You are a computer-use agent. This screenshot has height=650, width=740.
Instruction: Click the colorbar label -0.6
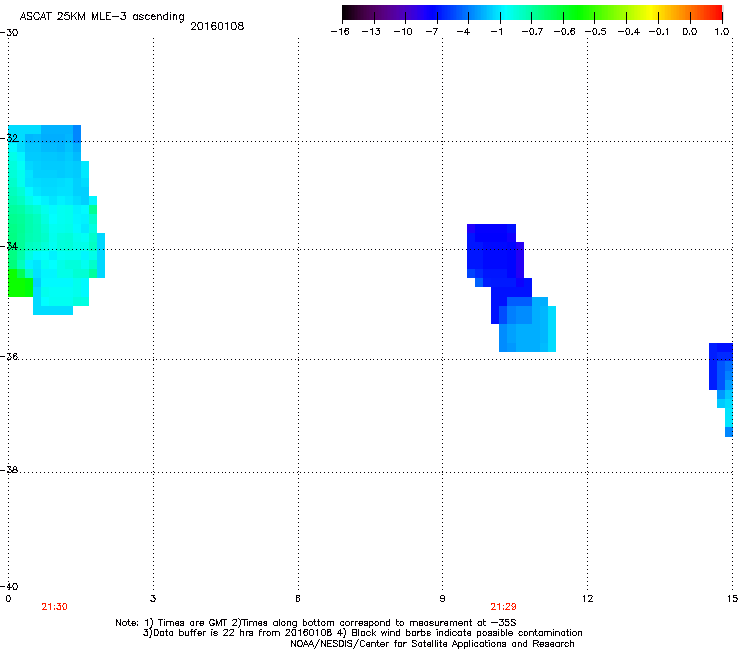(564, 32)
